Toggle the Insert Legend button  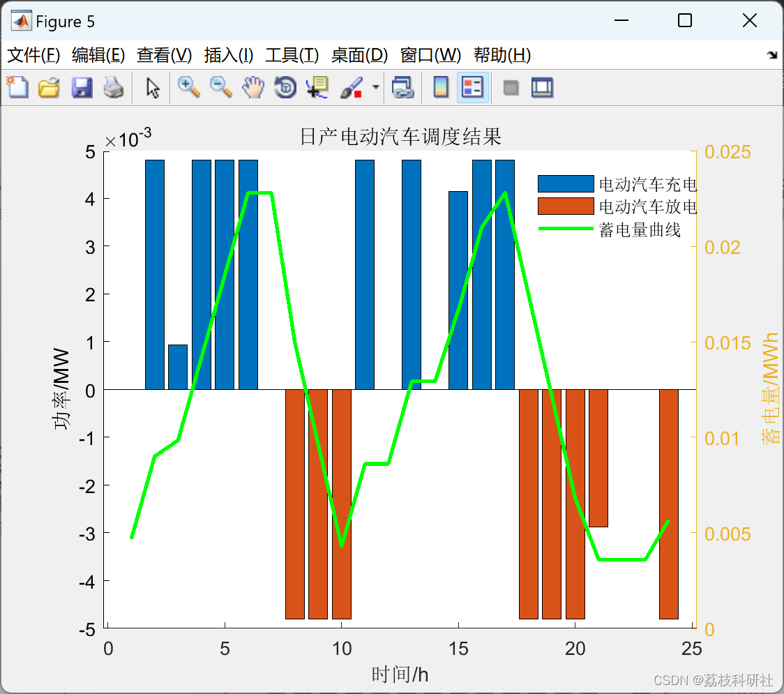472,87
